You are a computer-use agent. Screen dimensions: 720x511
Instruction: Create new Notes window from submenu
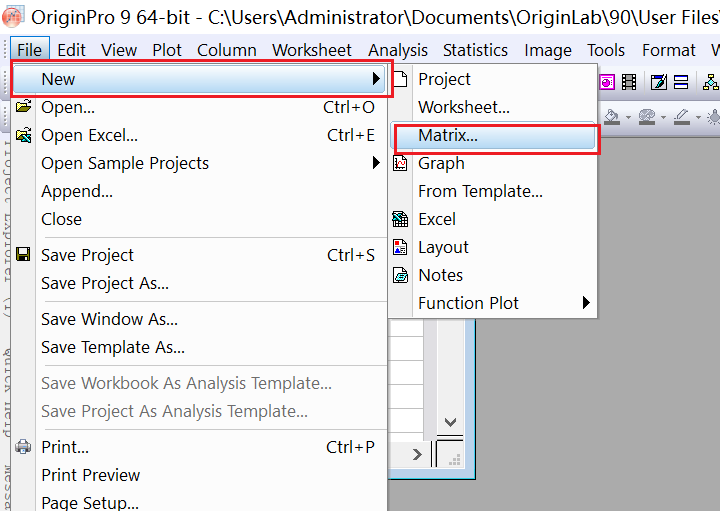pos(493,275)
